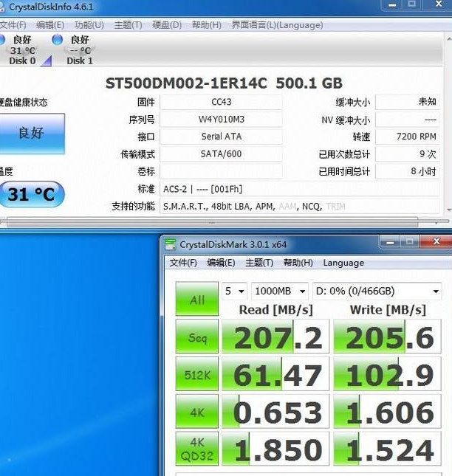
Task: Open drive dropdown D: 0% (0/466GB)
Action: click(377, 291)
